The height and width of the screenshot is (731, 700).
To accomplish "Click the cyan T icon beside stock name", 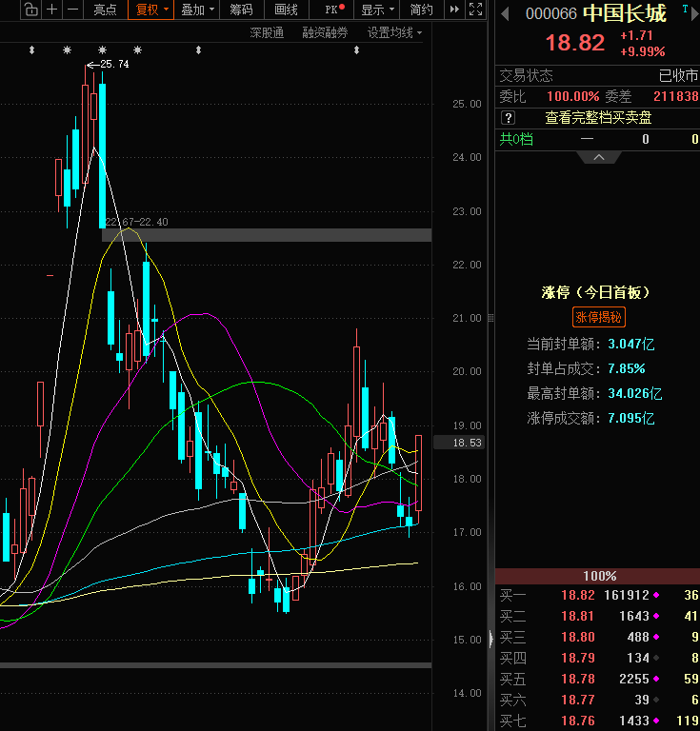I will (685, 9).
